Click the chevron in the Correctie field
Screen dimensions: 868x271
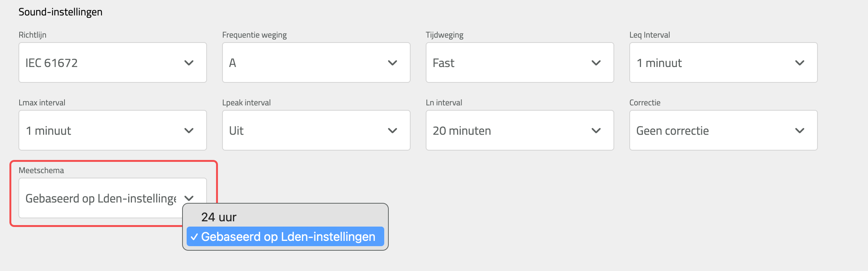click(800, 131)
